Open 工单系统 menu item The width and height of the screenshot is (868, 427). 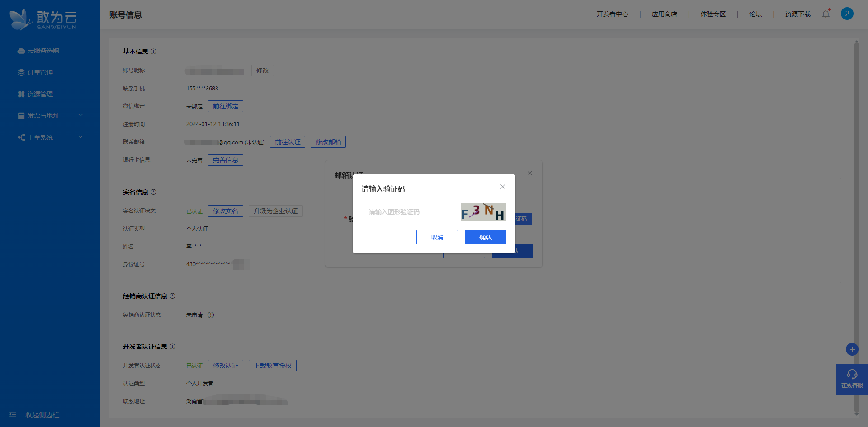(x=40, y=137)
